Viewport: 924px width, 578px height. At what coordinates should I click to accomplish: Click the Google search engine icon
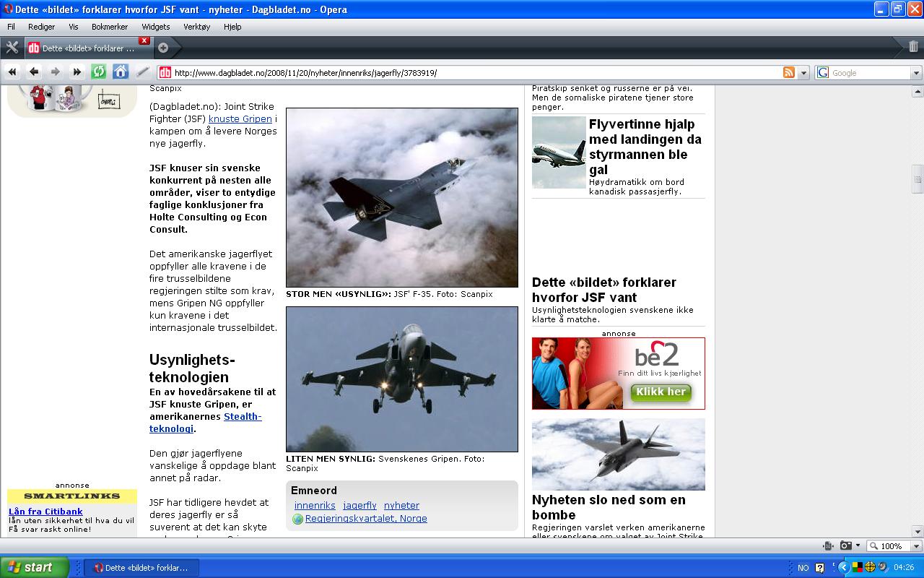click(823, 72)
